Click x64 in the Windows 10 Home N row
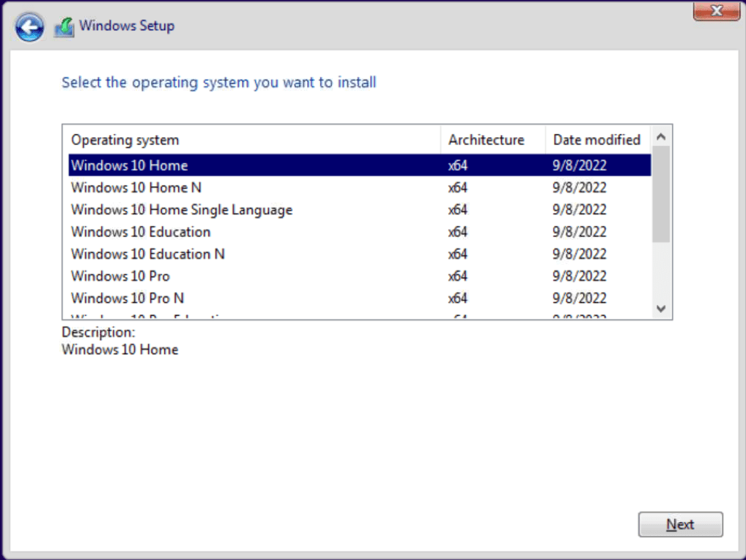 [458, 188]
